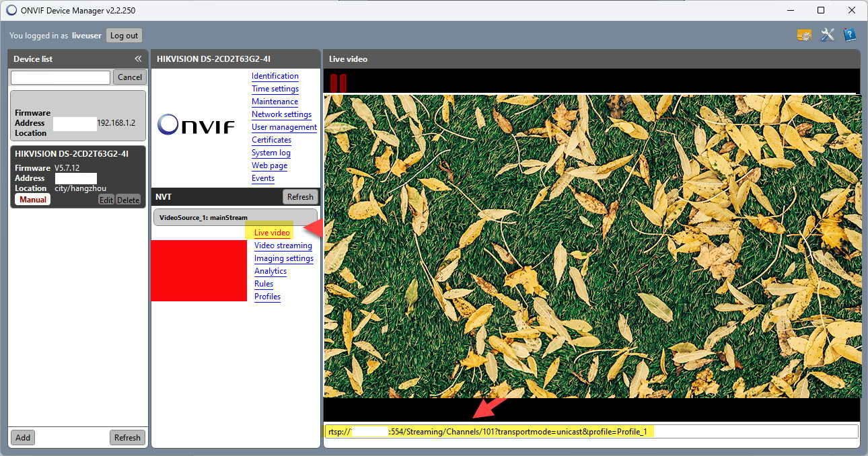The height and width of the screenshot is (456, 868).
Task: Open the application settings wrench icon
Action: point(827,35)
